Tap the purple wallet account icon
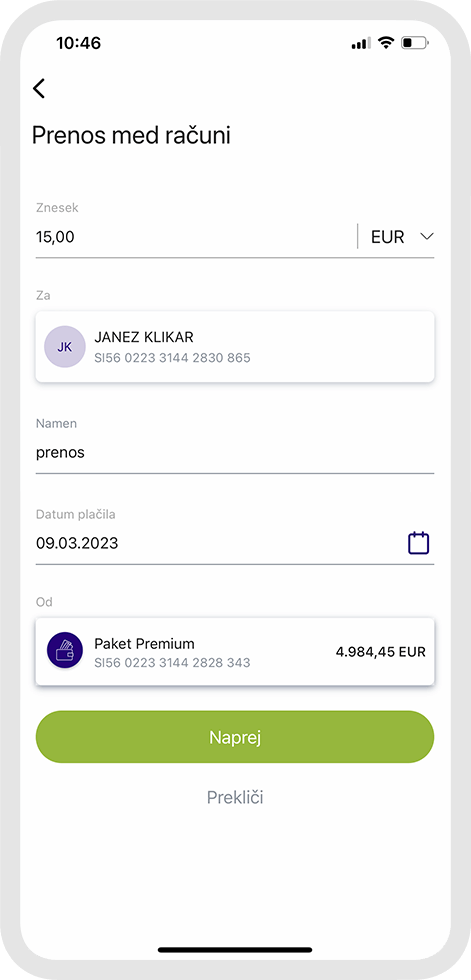 (65, 651)
